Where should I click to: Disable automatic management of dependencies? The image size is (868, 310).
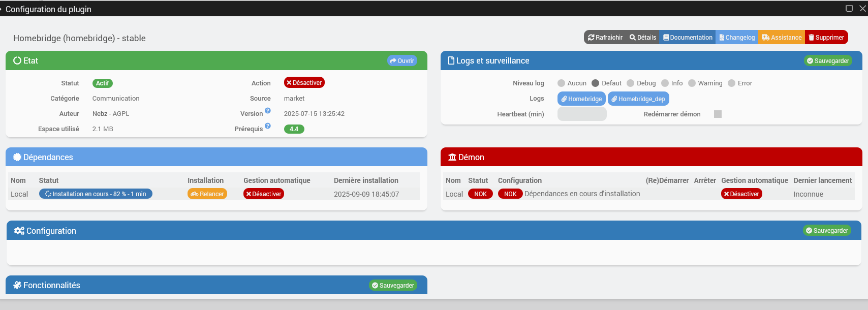(264, 194)
